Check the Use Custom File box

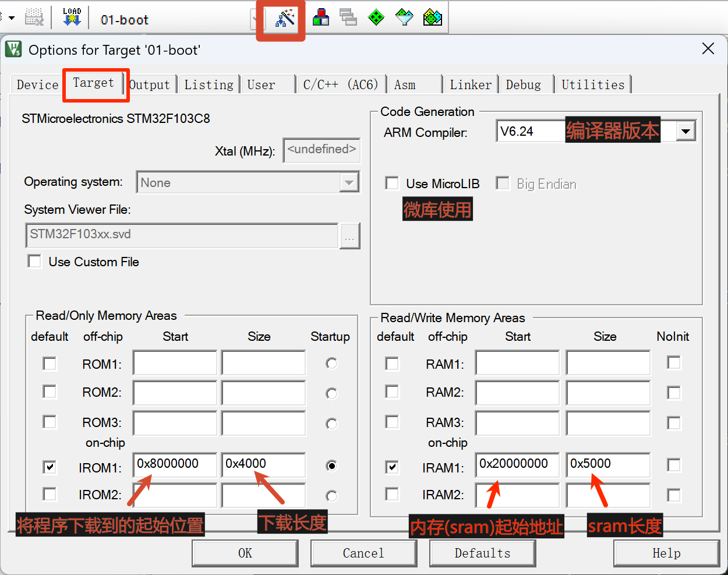(x=35, y=262)
